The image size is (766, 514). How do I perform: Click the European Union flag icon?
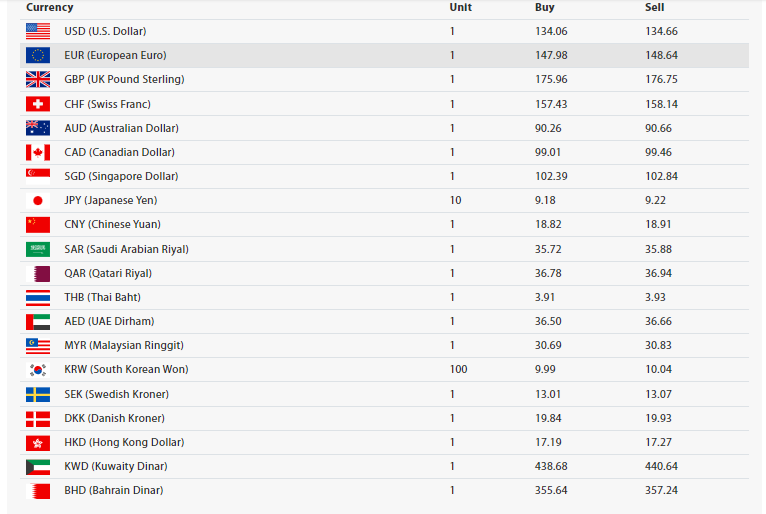(38, 55)
